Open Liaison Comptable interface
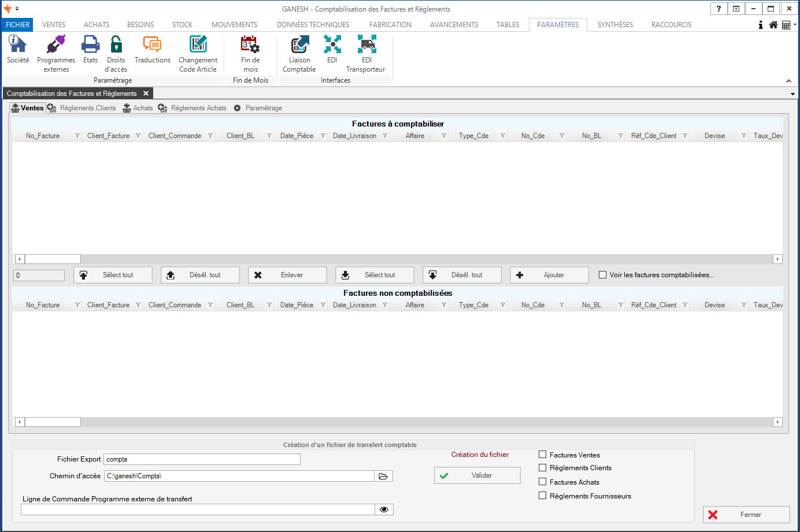The image size is (800, 532). (x=299, y=44)
